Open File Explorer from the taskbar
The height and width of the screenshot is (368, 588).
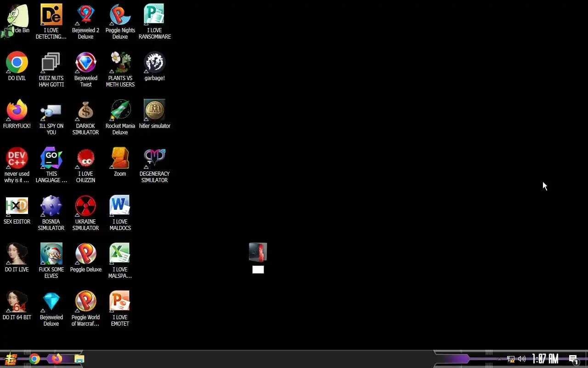79,359
